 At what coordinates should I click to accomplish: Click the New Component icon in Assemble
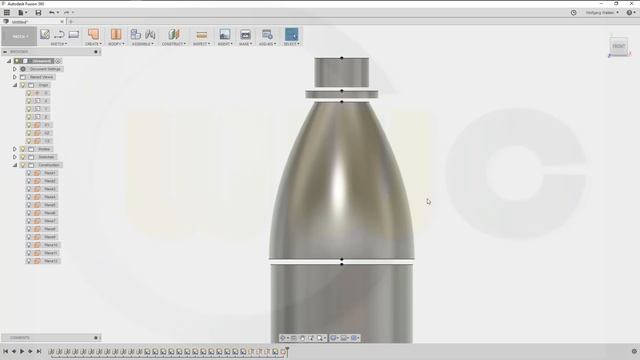click(136, 34)
